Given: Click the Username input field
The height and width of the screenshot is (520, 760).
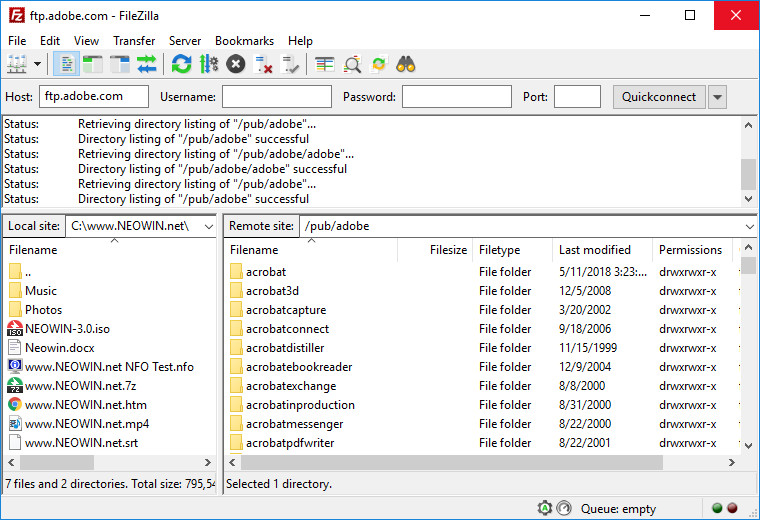Looking at the screenshot, I should point(277,96).
